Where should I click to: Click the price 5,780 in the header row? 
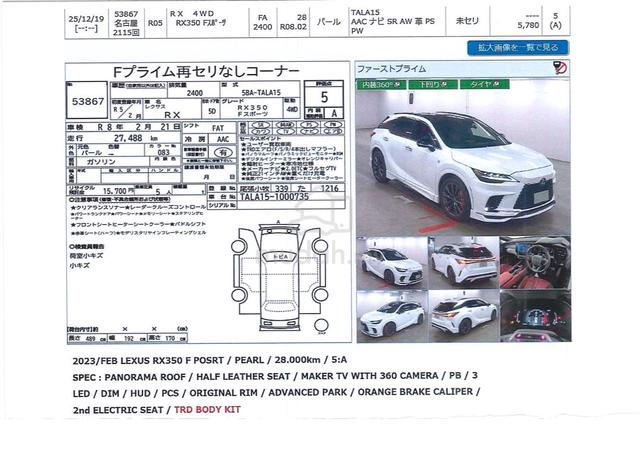coord(528,25)
